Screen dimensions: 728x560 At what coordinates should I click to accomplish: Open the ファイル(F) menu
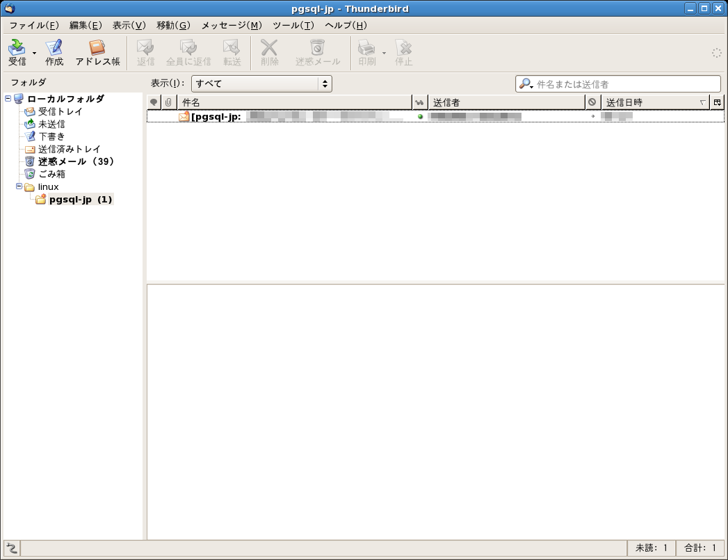(34, 25)
